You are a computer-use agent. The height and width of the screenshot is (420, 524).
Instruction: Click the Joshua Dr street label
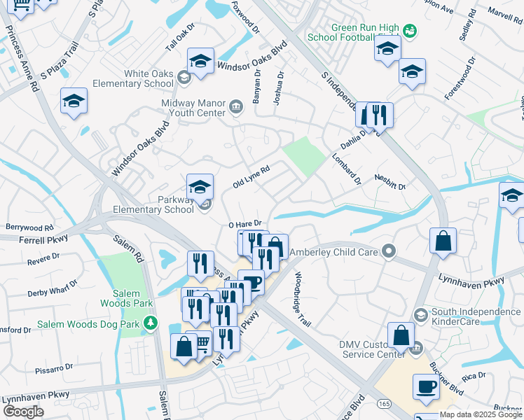[278, 88]
